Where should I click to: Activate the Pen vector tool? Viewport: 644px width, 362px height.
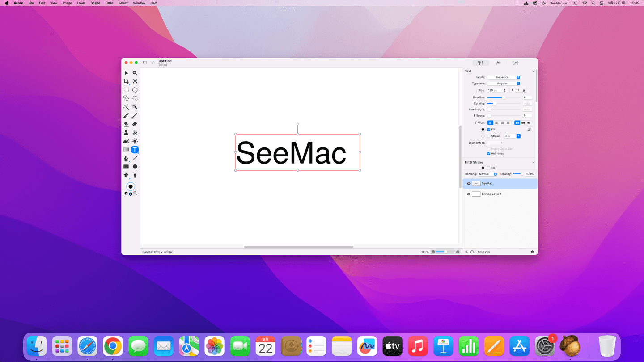pos(126,158)
